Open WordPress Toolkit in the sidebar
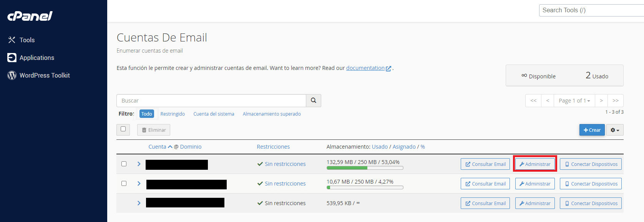Screen dimensions: 644x222 coord(45,75)
